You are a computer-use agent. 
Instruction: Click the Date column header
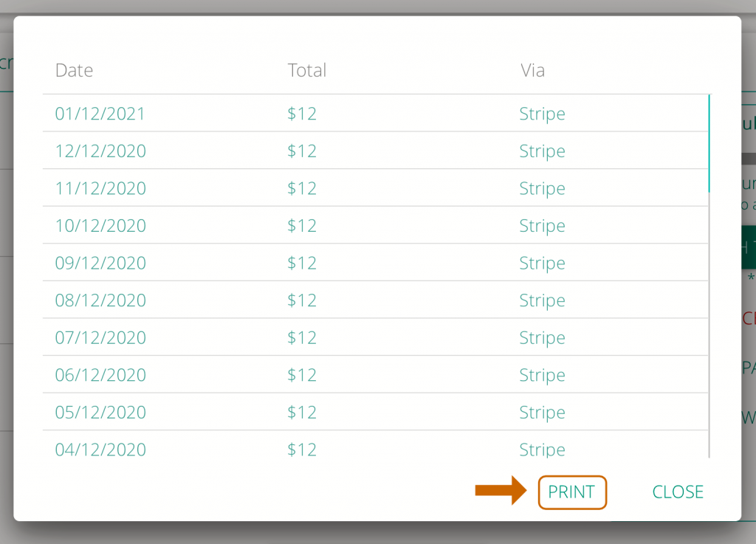point(74,70)
